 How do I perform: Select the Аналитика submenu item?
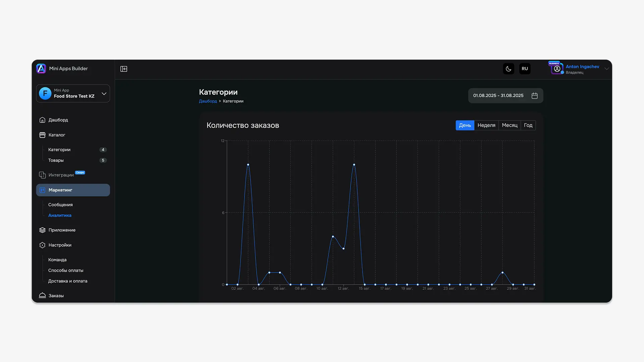(x=60, y=216)
